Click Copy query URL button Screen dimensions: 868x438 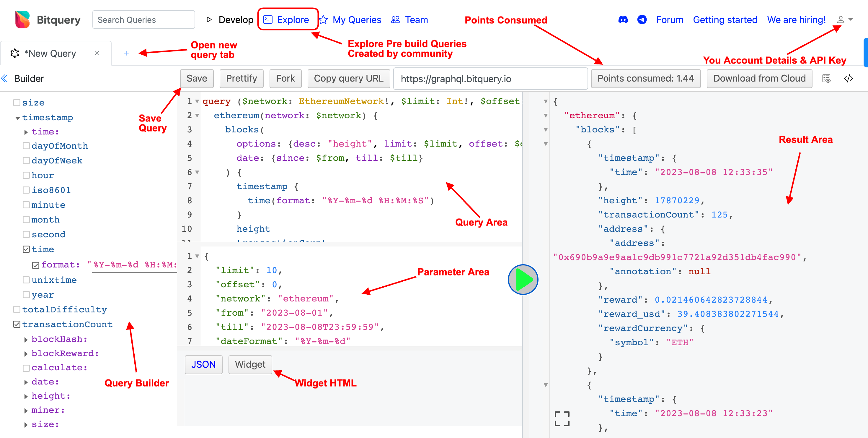[349, 79]
